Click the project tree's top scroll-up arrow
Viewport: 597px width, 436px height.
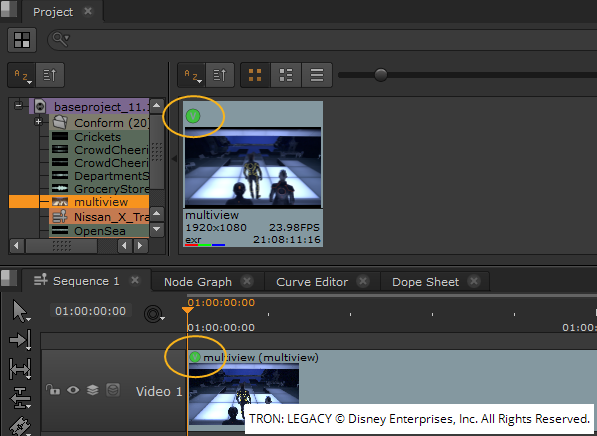(x=156, y=106)
